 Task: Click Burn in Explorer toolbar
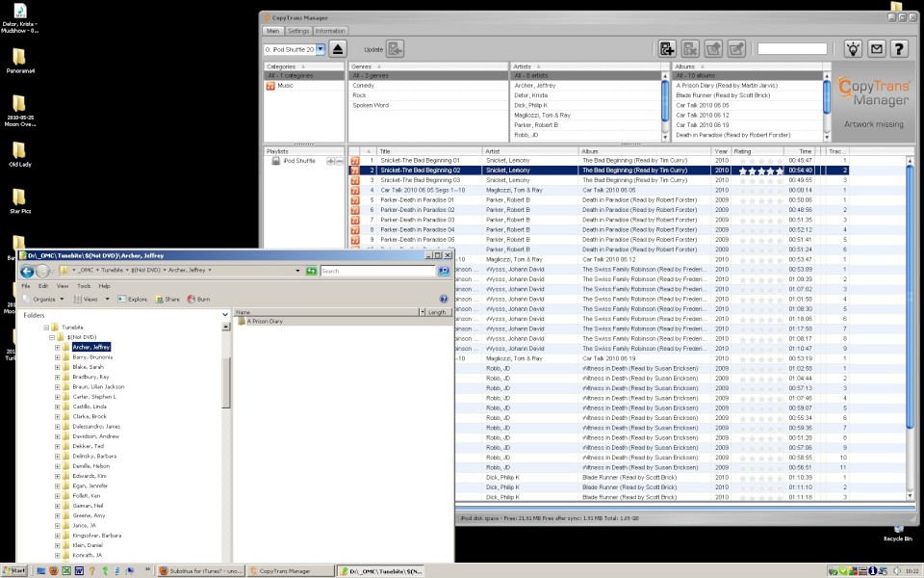pyautogui.click(x=198, y=299)
